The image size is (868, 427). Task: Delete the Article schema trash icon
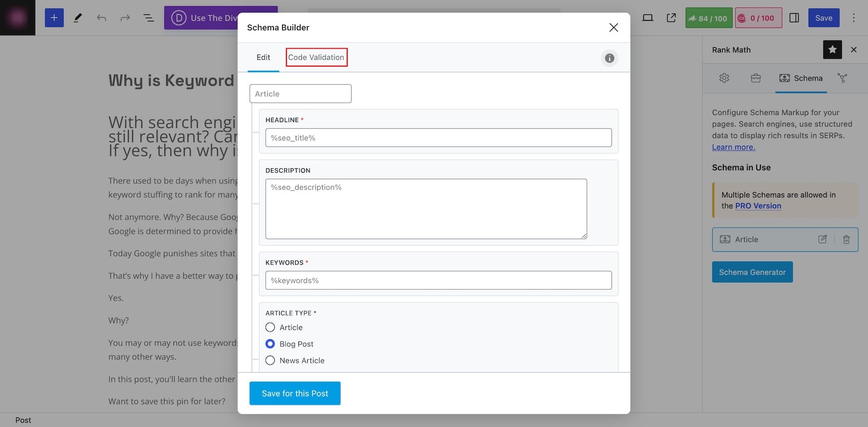846,239
